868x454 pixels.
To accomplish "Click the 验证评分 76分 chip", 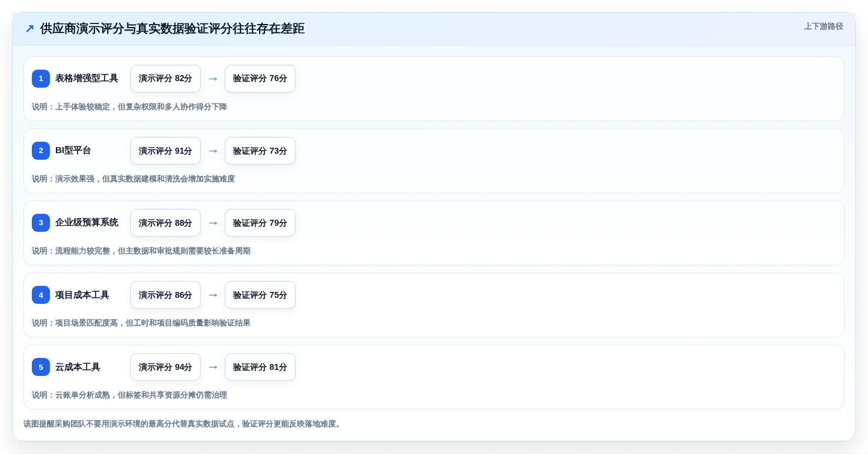I will (x=260, y=79).
